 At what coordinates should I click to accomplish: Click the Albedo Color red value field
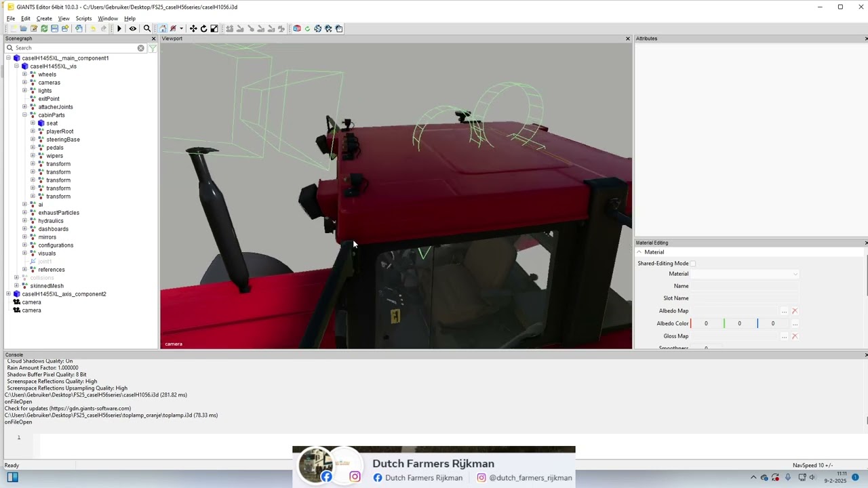[x=706, y=323]
